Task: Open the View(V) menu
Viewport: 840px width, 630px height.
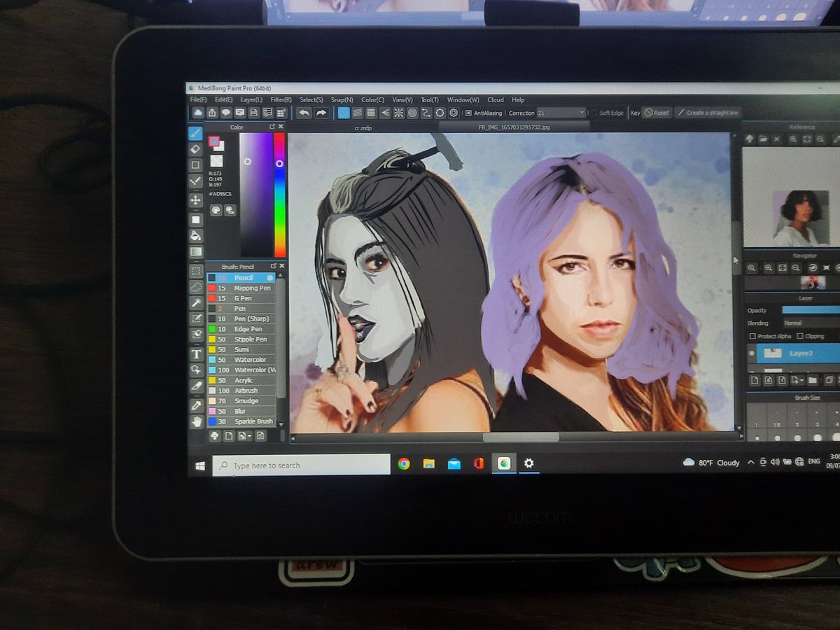Action: tap(402, 100)
